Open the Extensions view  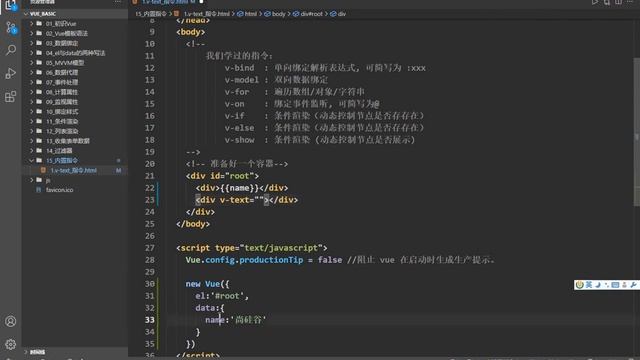[x=11, y=97]
